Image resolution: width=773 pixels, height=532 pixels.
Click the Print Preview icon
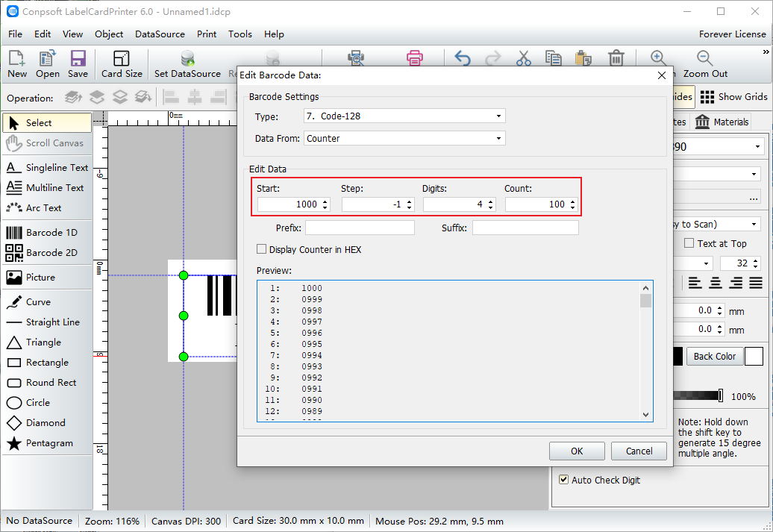click(356, 58)
